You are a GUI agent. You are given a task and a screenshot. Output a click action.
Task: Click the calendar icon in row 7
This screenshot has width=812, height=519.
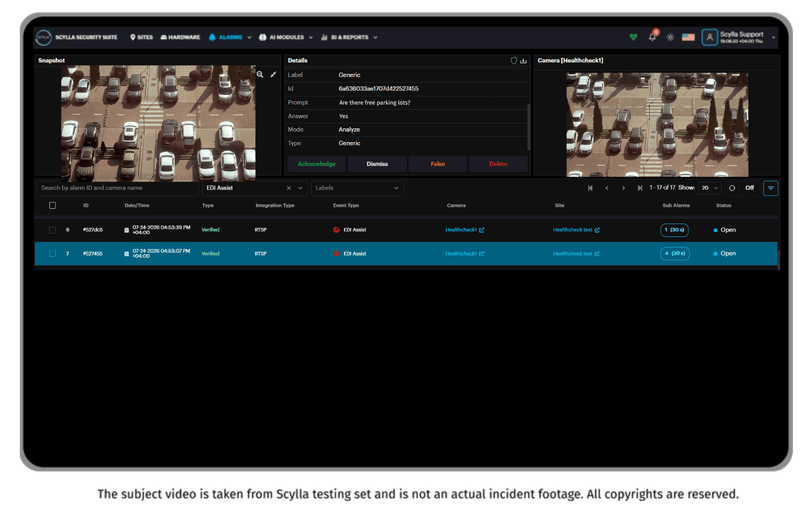click(126, 254)
